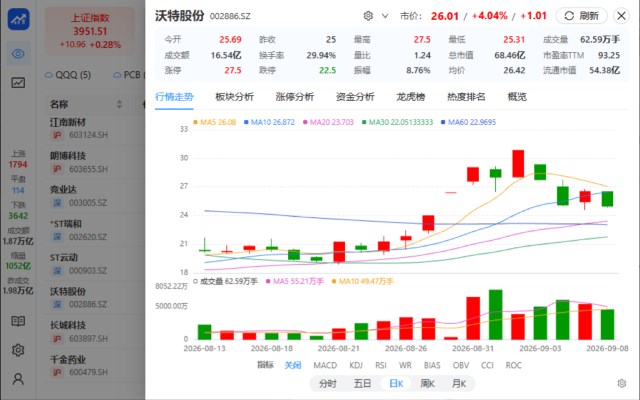Toggle the MACD indicator
640x400 pixels.
(325, 365)
